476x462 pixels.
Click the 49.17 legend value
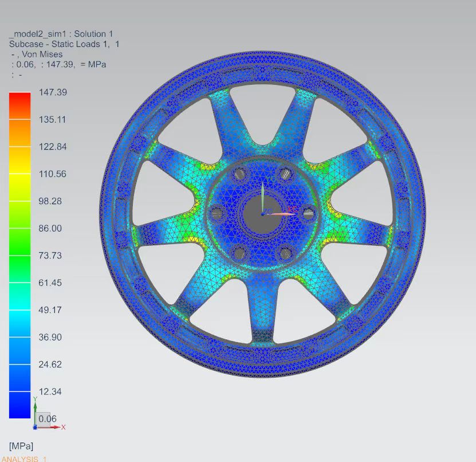(x=50, y=310)
